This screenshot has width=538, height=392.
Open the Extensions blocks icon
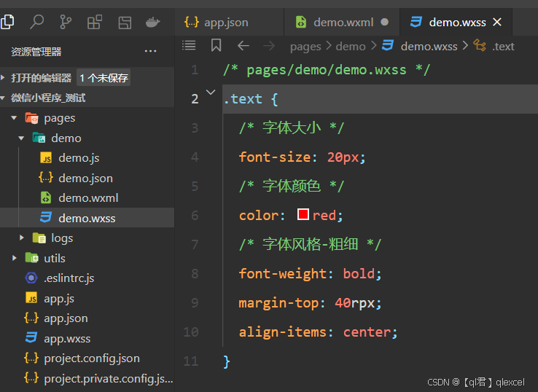pyautogui.click(x=95, y=23)
